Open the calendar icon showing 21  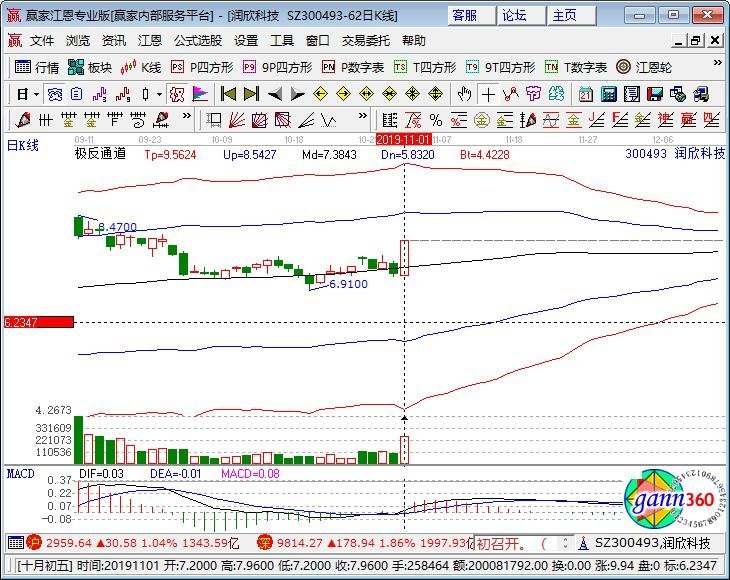(x=586, y=94)
